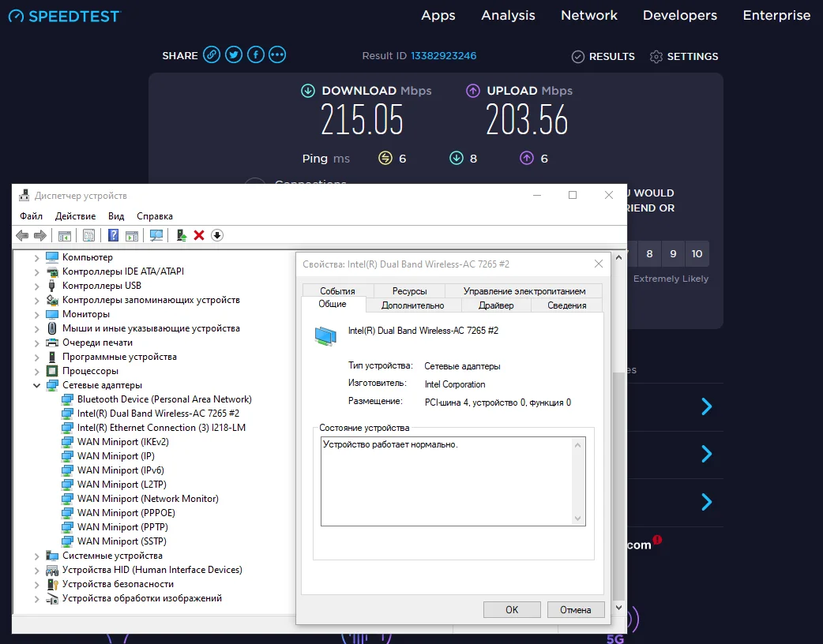Image resolution: width=823 pixels, height=644 pixels.
Task: Click the Settings gear icon on Speedtest
Action: tap(656, 57)
